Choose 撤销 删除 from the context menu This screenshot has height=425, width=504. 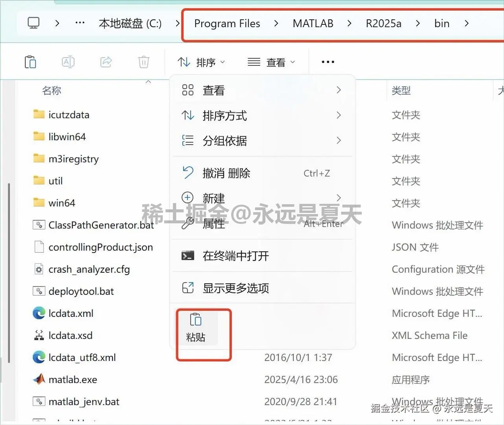(226, 173)
